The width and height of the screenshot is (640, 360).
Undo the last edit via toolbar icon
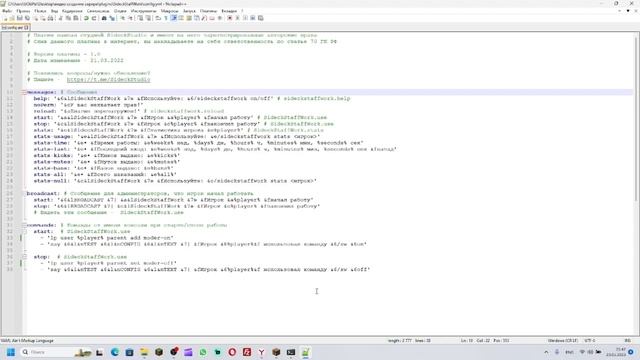coord(87,18)
